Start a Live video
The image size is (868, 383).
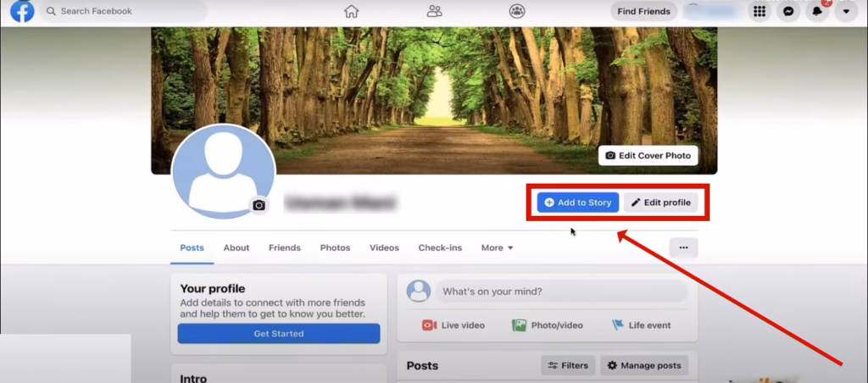coord(453,325)
